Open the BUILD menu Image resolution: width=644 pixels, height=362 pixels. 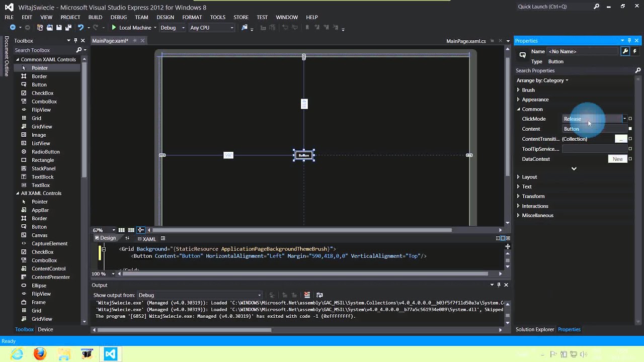95,17
